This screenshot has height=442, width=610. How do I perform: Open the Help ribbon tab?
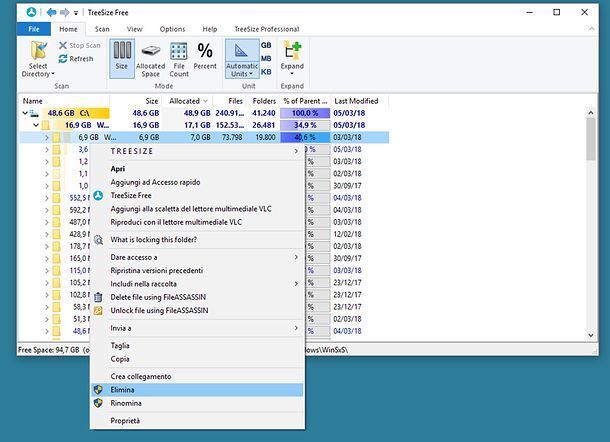click(x=210, y=29)
